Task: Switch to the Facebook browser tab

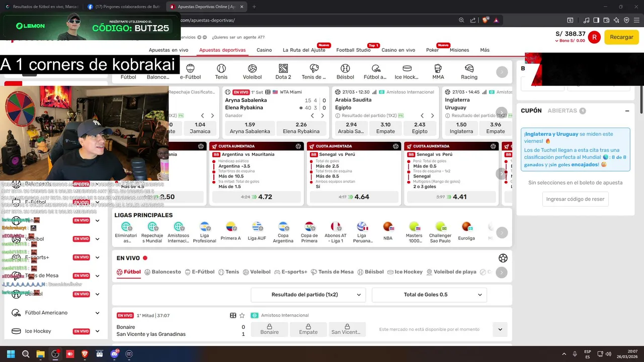Action: [x=123, y=7]
